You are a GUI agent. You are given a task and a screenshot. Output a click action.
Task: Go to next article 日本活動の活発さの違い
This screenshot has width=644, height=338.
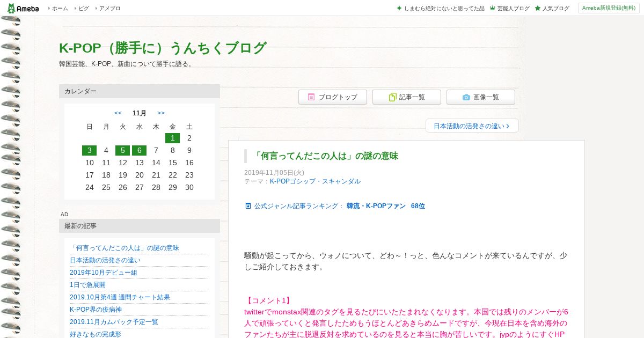472,126
